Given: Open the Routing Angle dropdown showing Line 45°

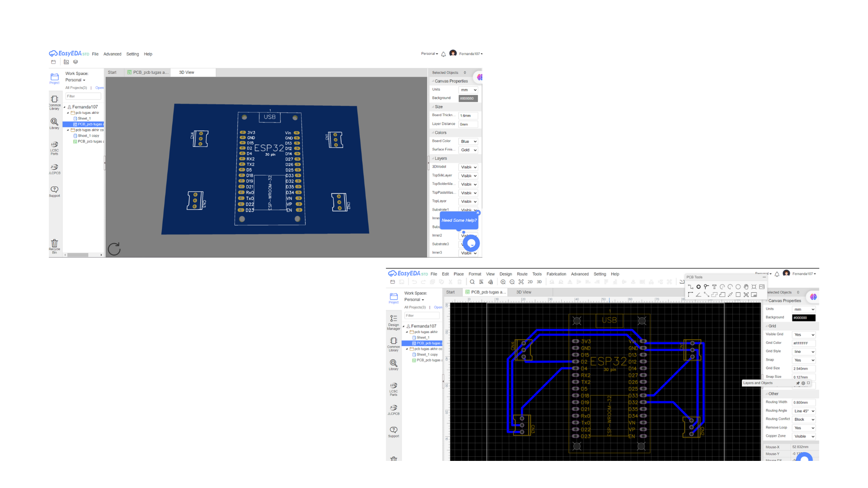Looking at the screenshot, I should coord(804,411).
